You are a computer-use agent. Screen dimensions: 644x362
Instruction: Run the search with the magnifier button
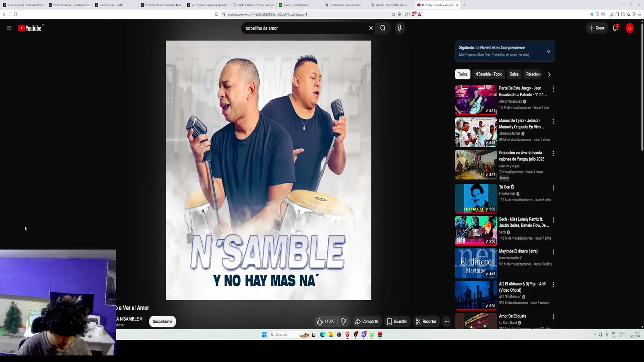[383, 28]
